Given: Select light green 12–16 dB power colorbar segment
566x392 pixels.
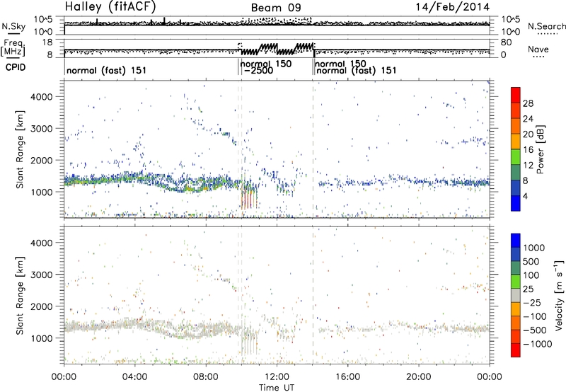Looking at the screenshot, I should (516, 157).
